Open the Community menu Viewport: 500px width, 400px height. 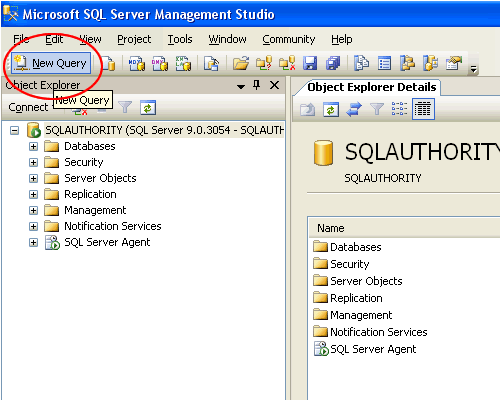point(289,39)
